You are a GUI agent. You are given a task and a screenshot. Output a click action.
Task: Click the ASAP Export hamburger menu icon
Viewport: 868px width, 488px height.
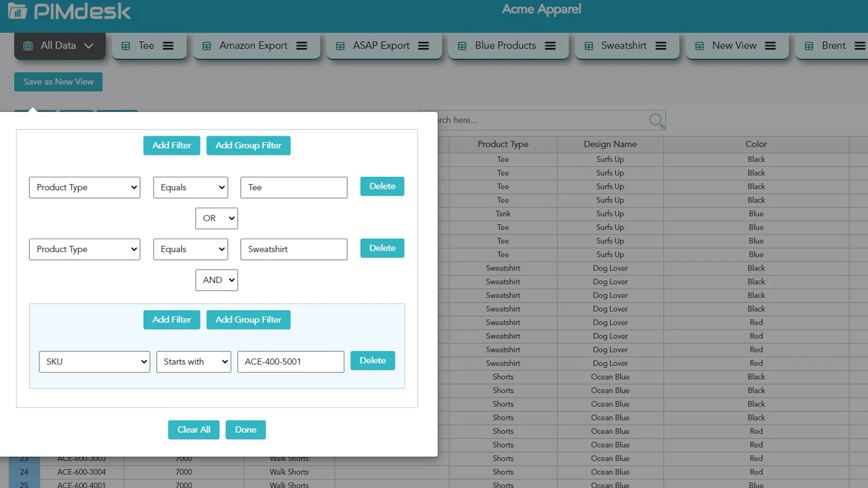click(424, 46)
